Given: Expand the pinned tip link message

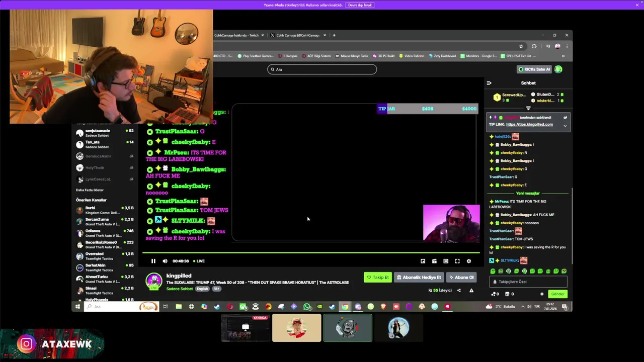Looking at the screenshot, I should (565, 125).
